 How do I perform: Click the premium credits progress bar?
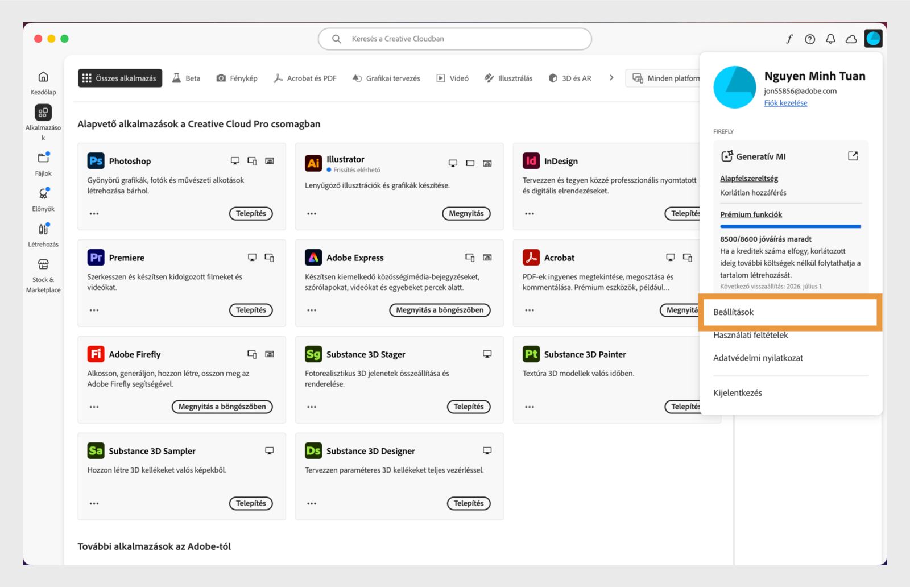[x=791, y=226]
